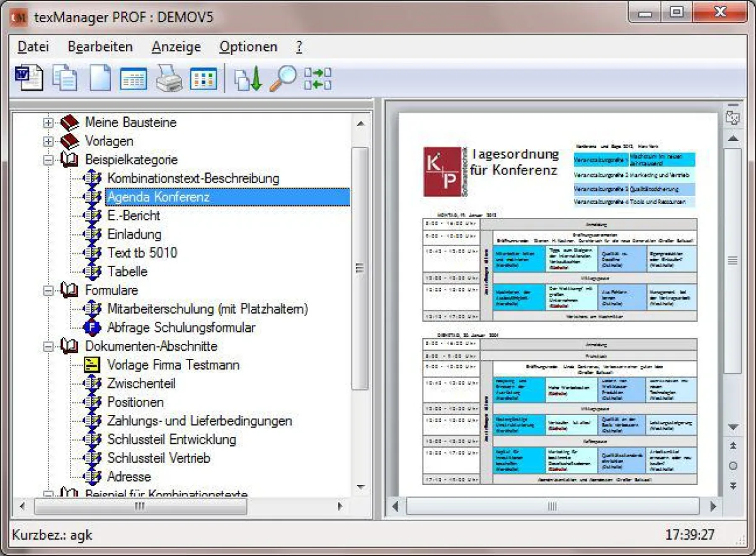Select Abfrage Schulungsformular in the tree
The width and height of the screenshot is (756, 556).
pyautogui.click(x=181, y=327)
